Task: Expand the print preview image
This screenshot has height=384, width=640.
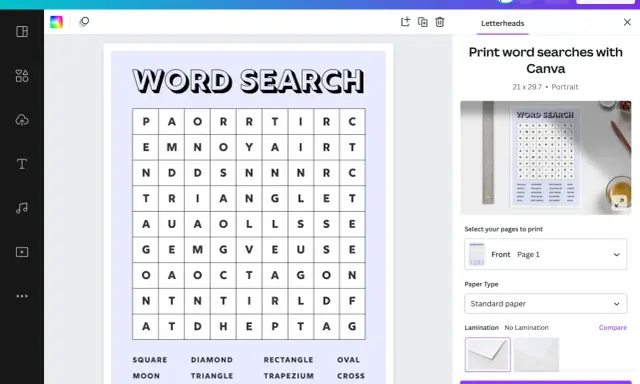Action: (619, 202)
